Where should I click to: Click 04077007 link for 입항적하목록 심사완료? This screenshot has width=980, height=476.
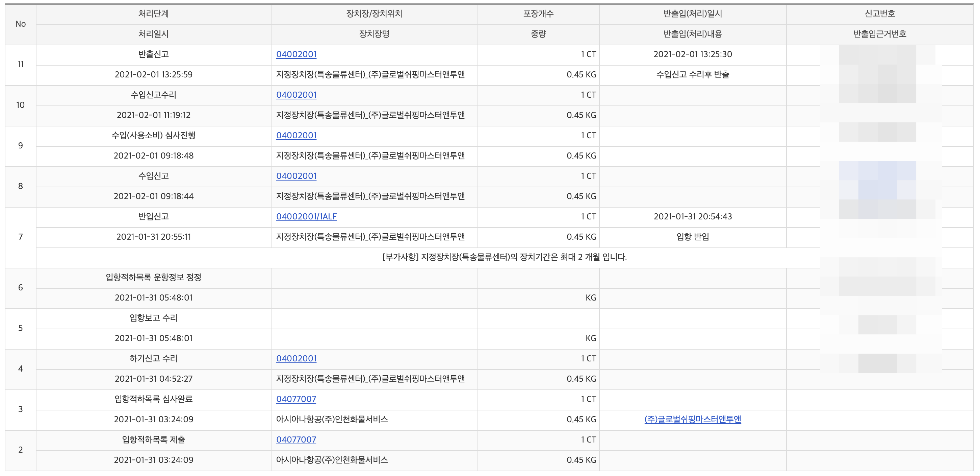pyautogui.click(x=296, y=399)
